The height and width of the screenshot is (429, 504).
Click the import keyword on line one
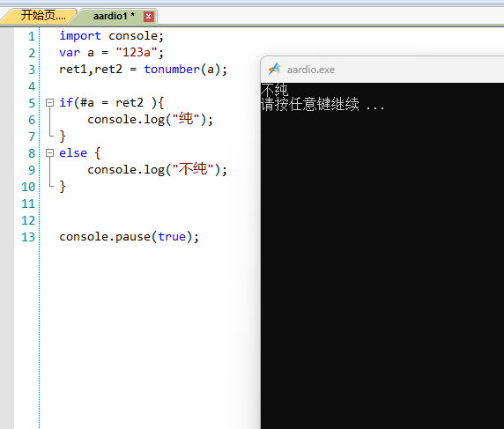[x=80, y=36]
